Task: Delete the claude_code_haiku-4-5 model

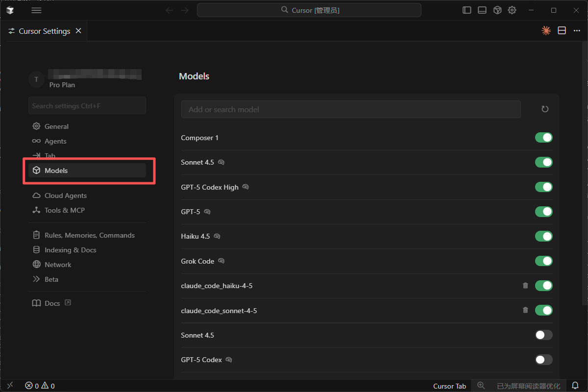Action: [x=525, y=286]
